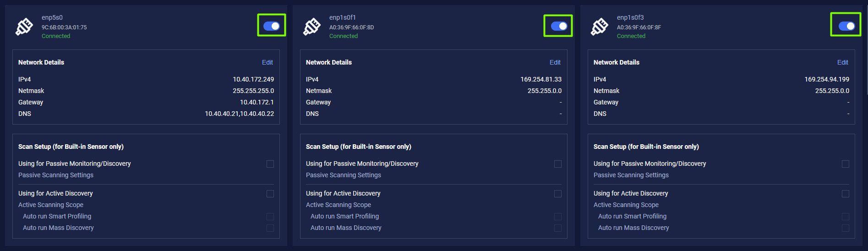Check Auto run Mass Discovery for enp1s0f3
The image size is (868, 251).
click(x=846, y=228)
